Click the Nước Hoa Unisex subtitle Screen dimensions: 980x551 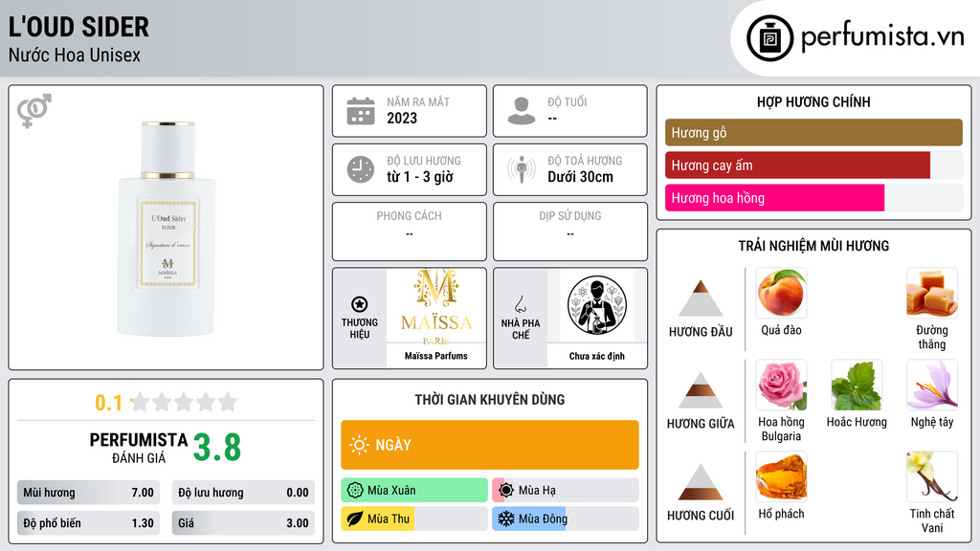pyautogui.click(x=75, y=55)
